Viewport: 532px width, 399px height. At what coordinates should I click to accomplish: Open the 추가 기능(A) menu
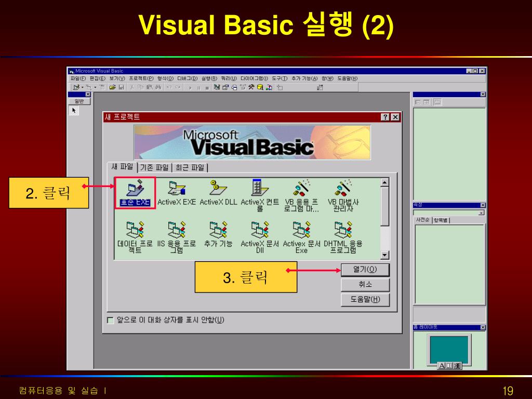pos(304,78)
